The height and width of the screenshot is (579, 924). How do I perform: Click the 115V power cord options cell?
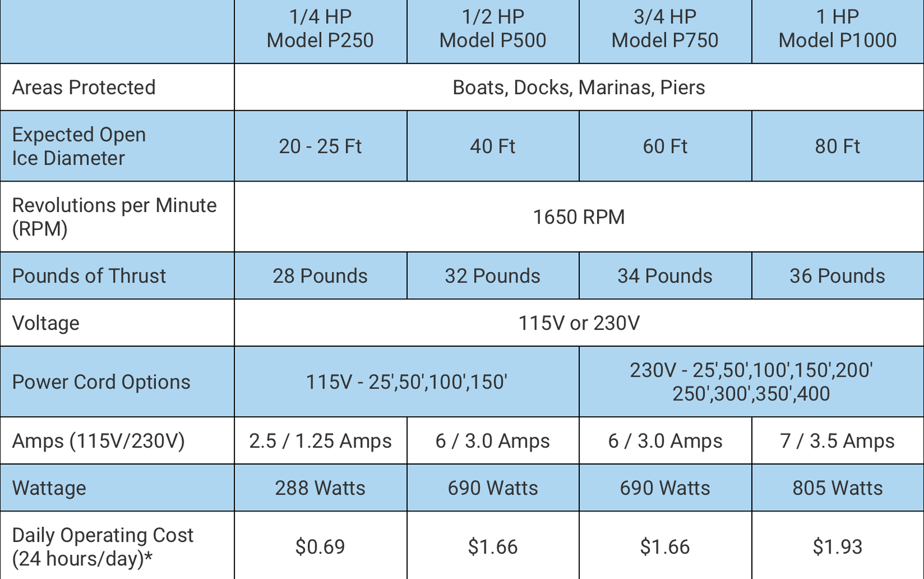click(406, 382)
